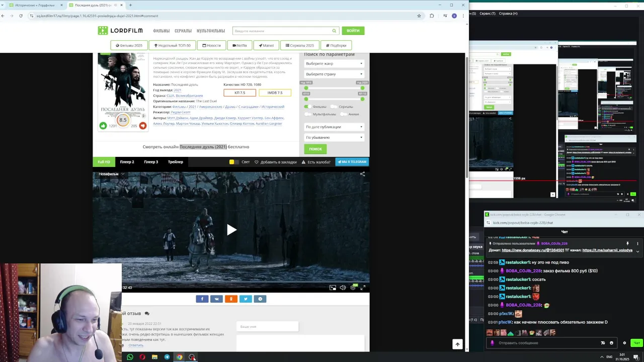Open the МУЛЬТФИЛЬМЫ menu in site header
Image resolution: width=644 pixels, height=362 pixels.
click(x=211, y=31)
